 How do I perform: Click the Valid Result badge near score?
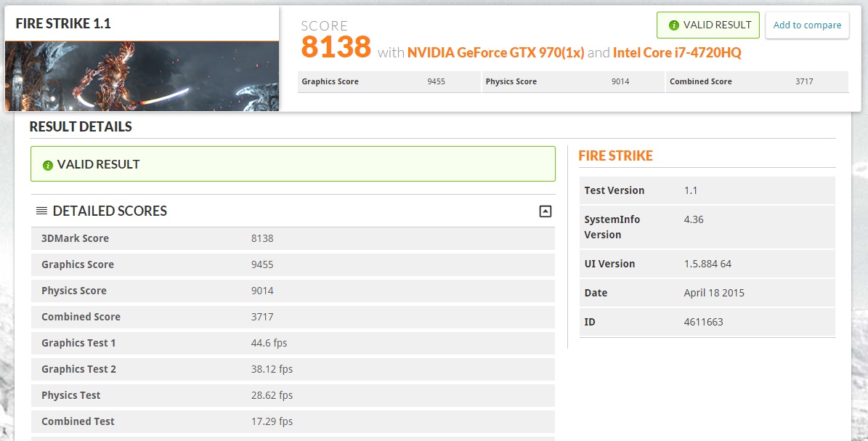pyautogui.click(x=708, y=25)
